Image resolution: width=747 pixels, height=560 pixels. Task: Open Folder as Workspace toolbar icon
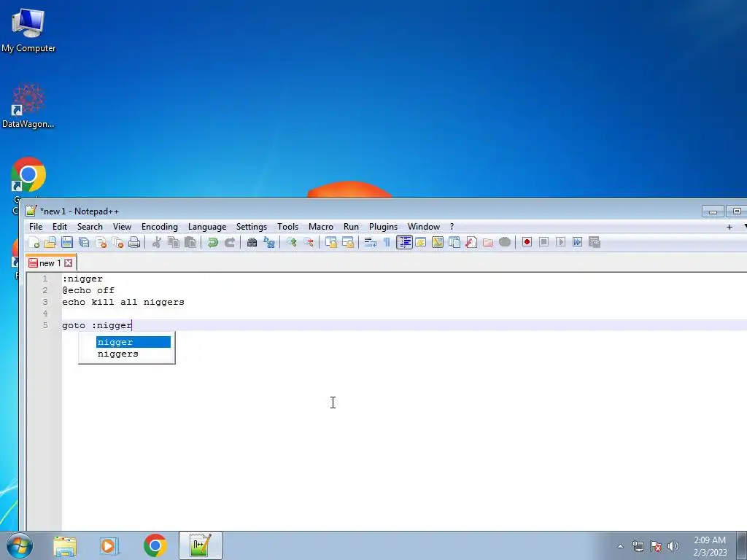pos(488,242)
